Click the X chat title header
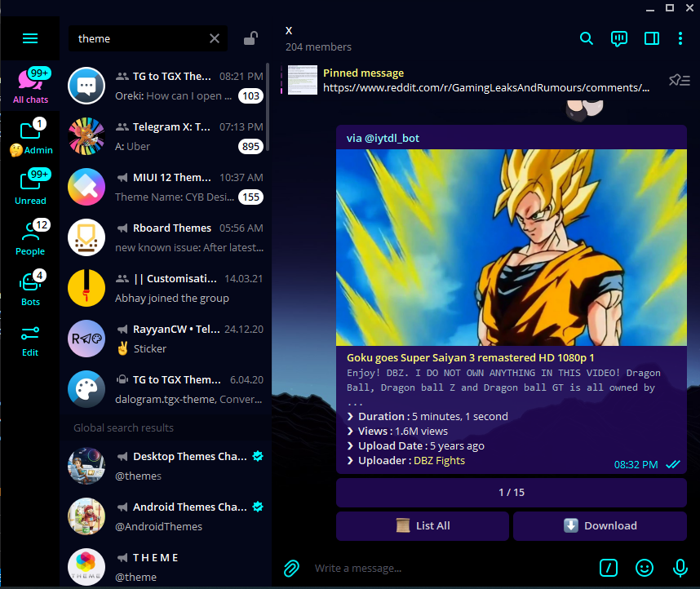 pyautogui.click(x=289, y=30)
